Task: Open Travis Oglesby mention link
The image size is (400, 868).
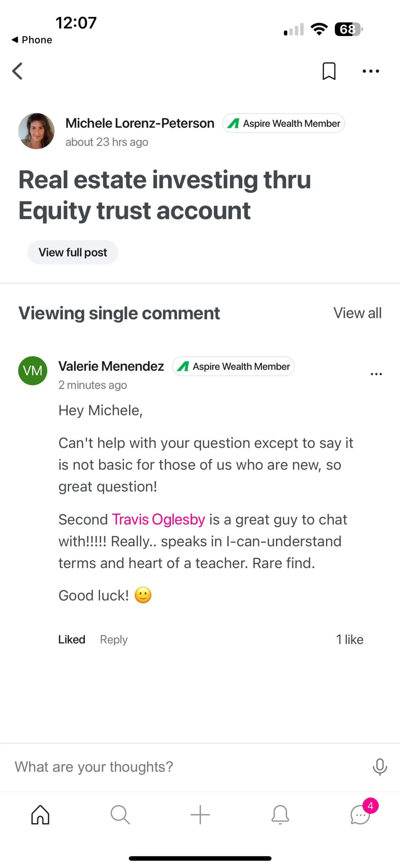Action: (x=158, y=520)
